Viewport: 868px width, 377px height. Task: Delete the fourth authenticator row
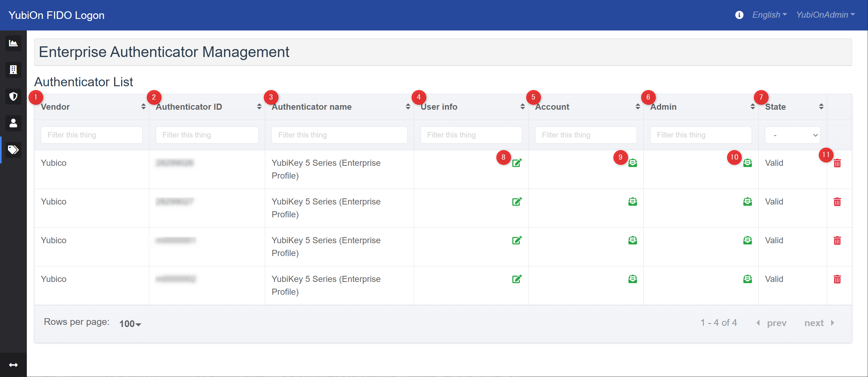click(837, 279)
